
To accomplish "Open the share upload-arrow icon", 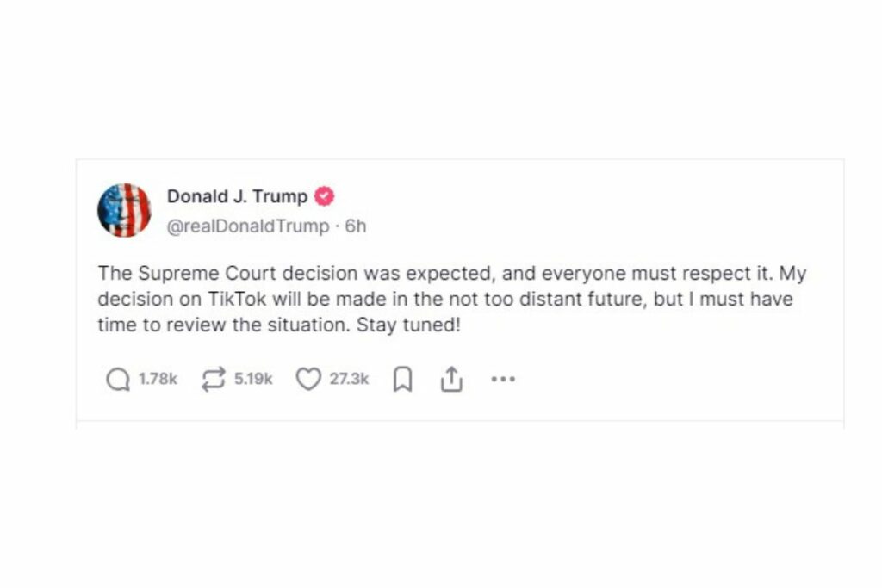I will coord(451,380).
